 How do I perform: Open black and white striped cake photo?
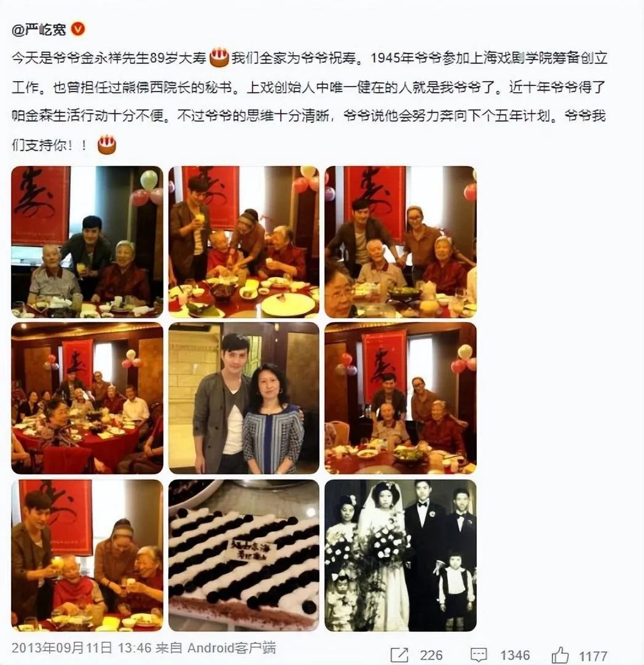244,556
